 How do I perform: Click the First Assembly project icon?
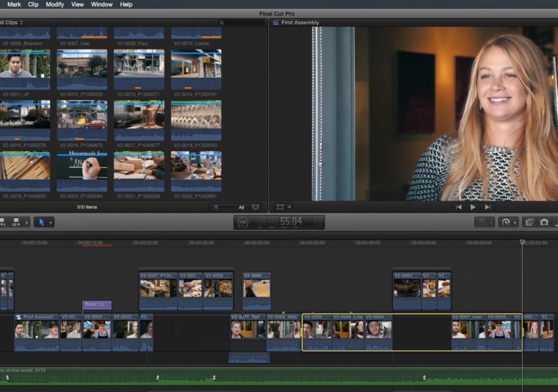(275, 22)
